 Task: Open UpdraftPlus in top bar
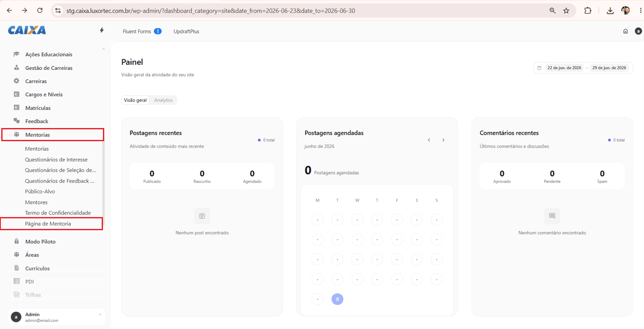186,31
